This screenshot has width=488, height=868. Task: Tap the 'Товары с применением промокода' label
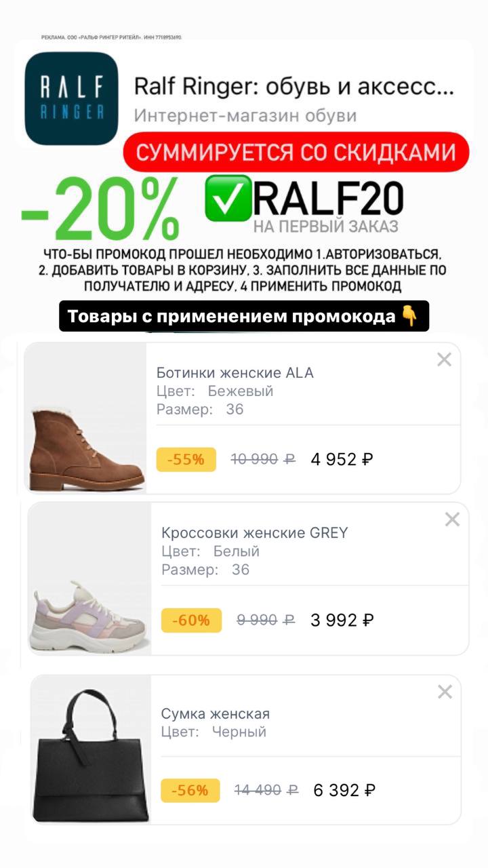click(230, 316)
